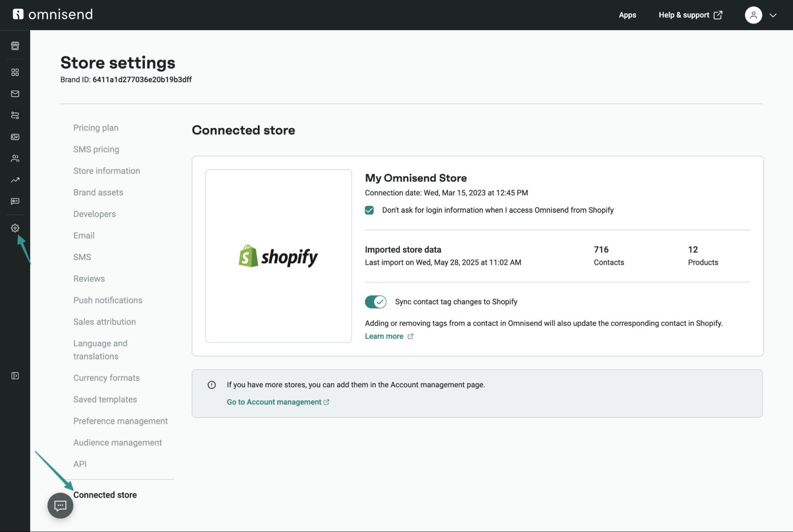
Task: Open the settings gear icon
Action: [15, 228]
